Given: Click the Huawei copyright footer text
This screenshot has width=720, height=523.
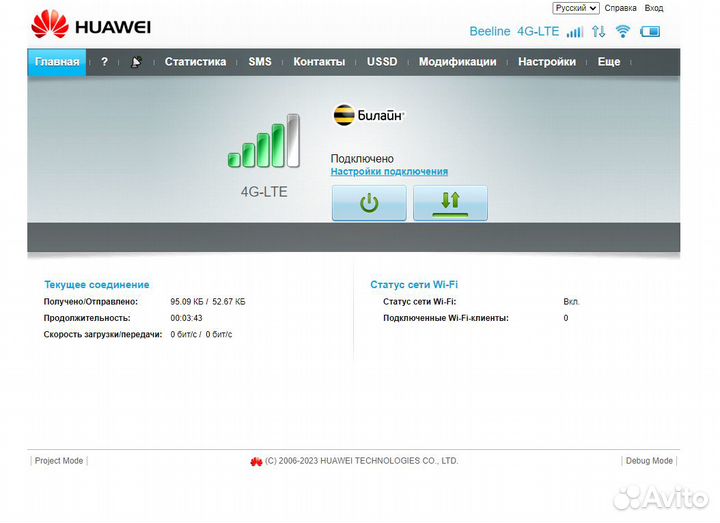Looking at the screenshot, I should tap(361, 461).
